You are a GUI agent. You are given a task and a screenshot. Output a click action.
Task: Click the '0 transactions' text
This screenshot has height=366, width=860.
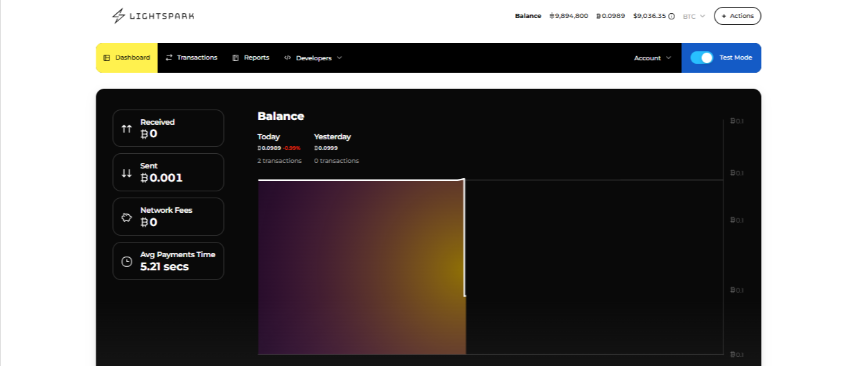coord(336,161)
